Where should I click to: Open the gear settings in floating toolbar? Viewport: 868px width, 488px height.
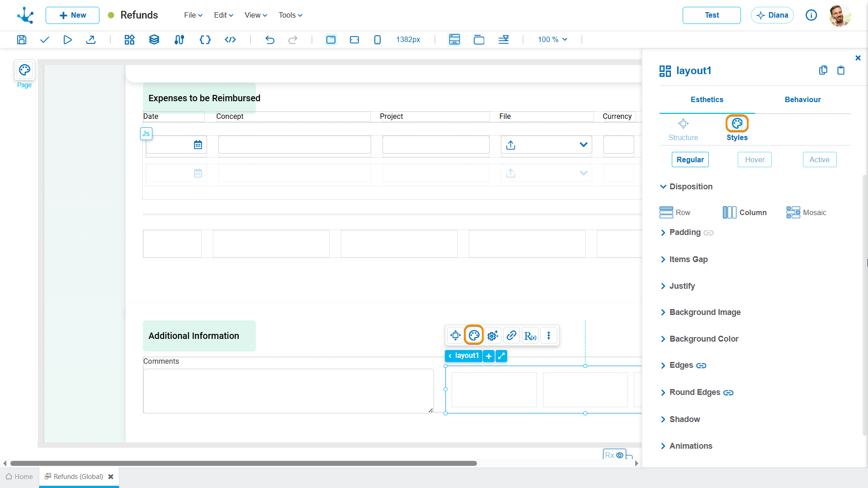(x=493, y=335)
